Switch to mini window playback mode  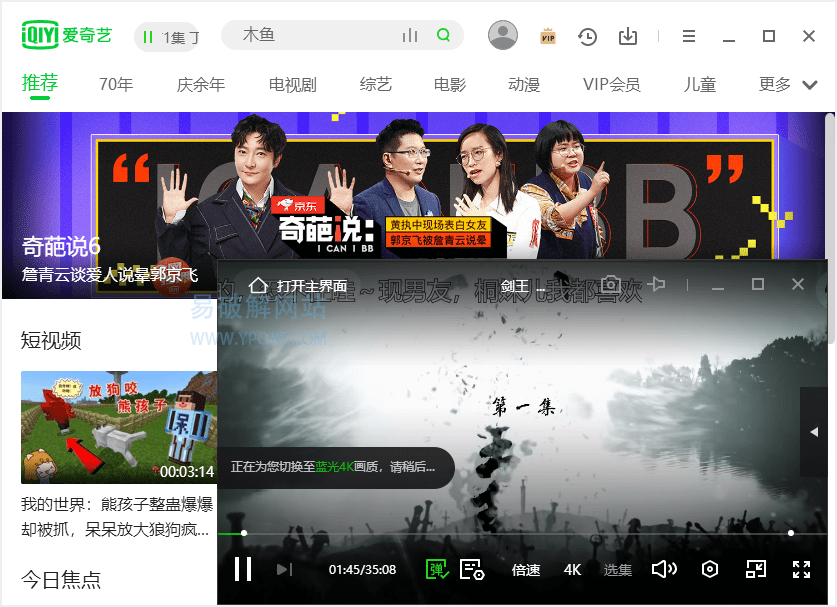pos(756,568)
